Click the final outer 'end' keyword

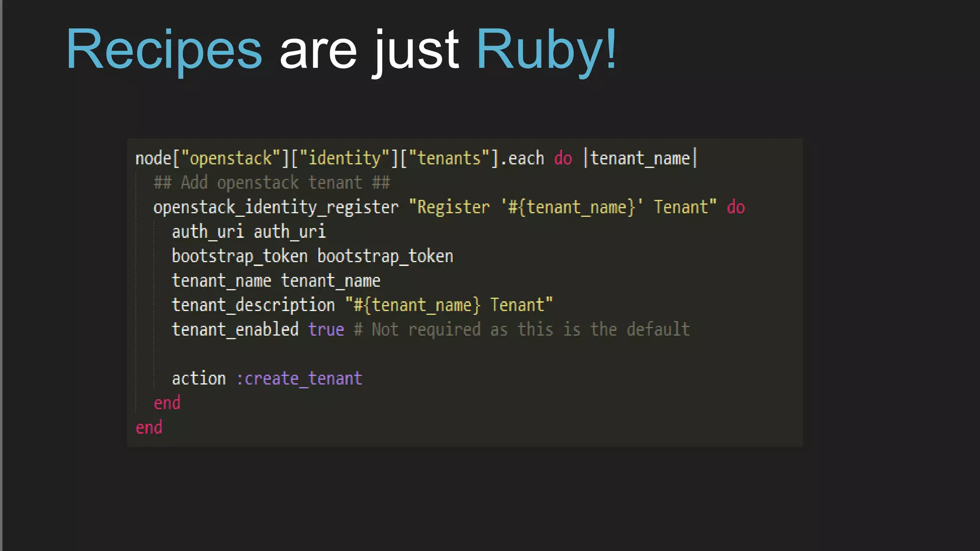coord(149,428)
